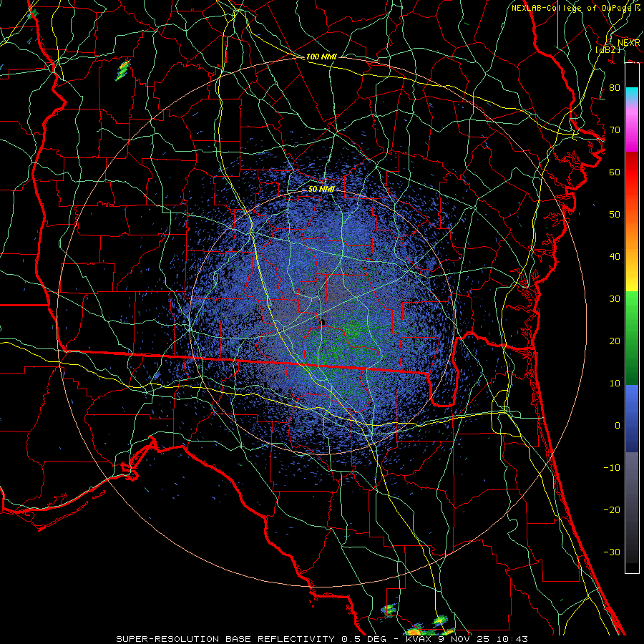Screen dimensions: 644x644
Task: Click the "50 NMI" range ring label
Action: pyautogui.click(x=321, y=189)
